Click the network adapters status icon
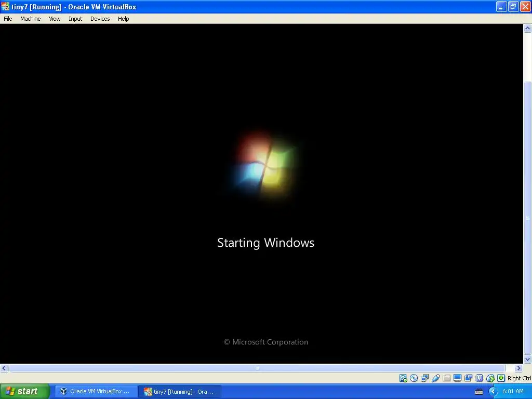 [424, 378]
